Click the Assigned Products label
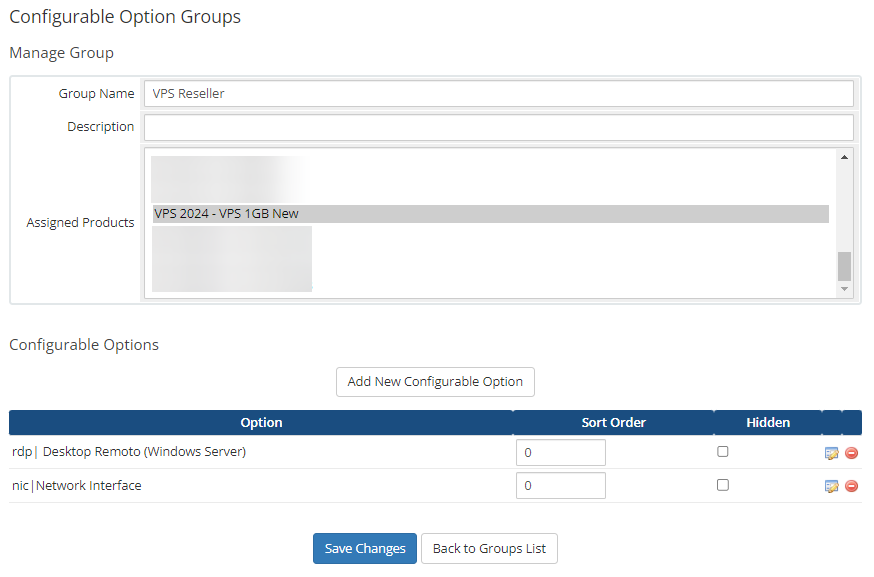The image size is (874, 577). pyautogui.click(x=80, y=222)
